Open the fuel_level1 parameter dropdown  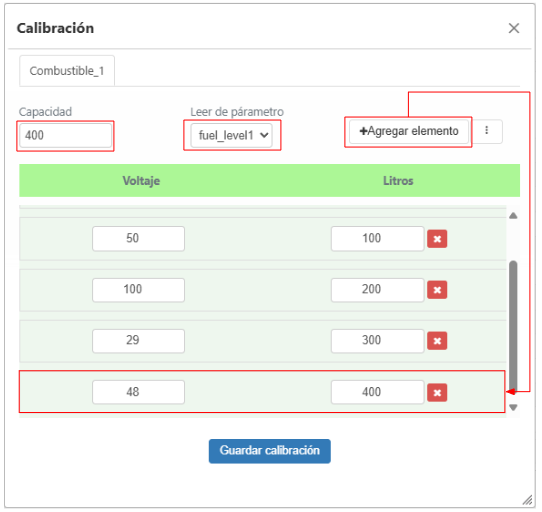pos(231,135)
